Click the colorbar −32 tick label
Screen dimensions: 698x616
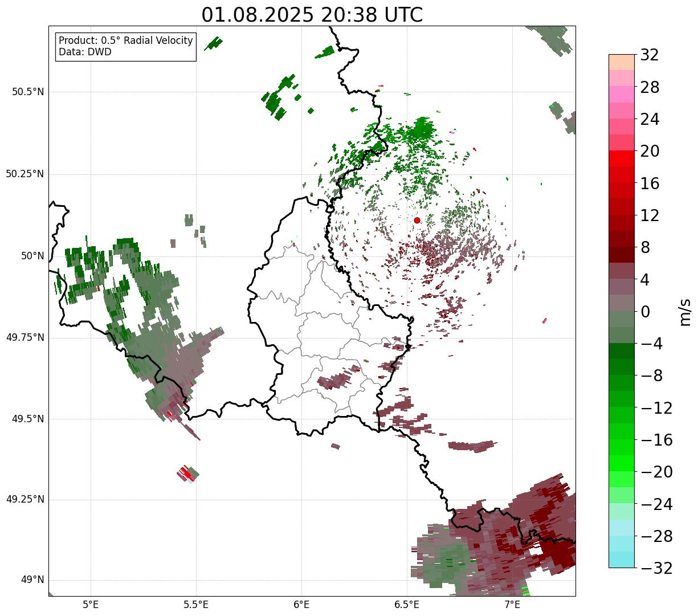point(656,568)
